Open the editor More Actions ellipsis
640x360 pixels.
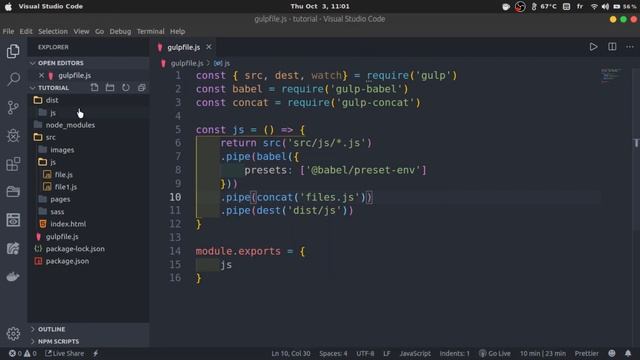(x=630, y=47)
